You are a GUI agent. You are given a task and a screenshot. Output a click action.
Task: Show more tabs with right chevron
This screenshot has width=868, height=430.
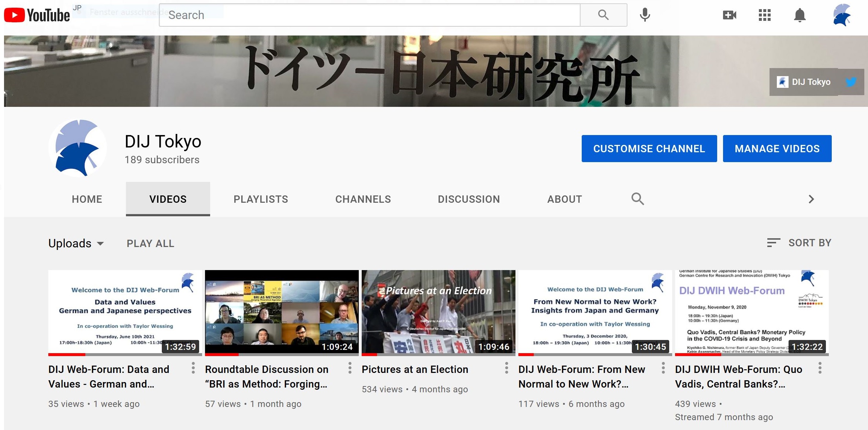pos(811,199)
